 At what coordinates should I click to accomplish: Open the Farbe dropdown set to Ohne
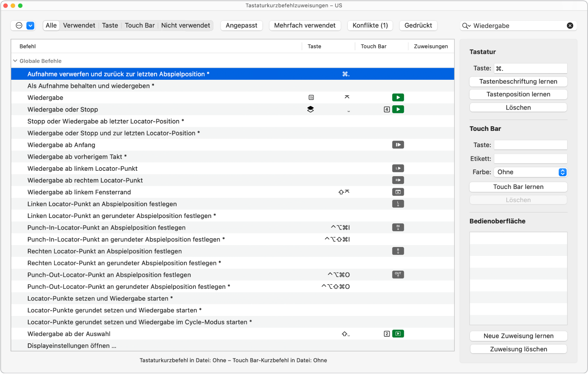[530, 172]
